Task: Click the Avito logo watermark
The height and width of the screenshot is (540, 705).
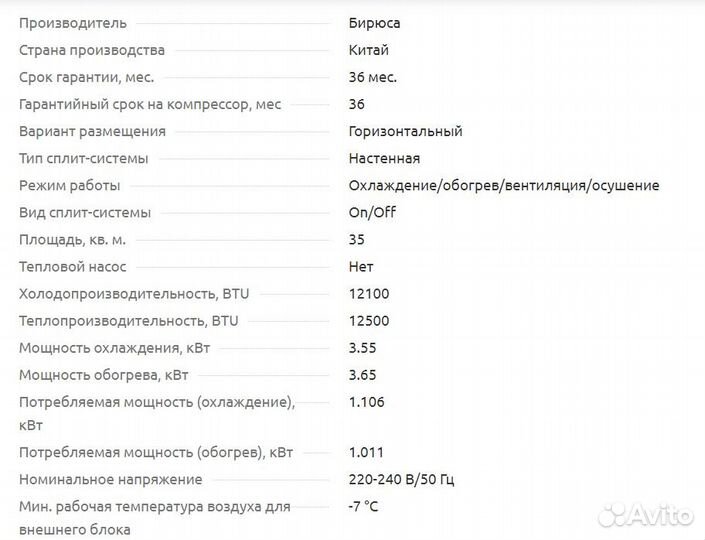Action: (x=645, y=514)
